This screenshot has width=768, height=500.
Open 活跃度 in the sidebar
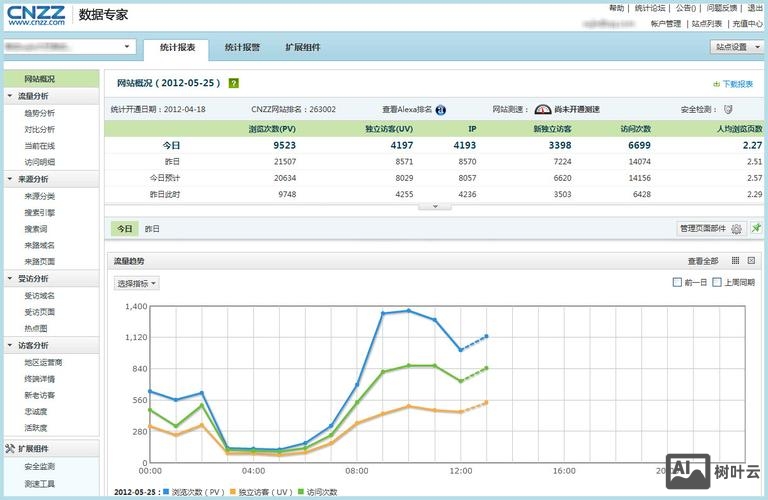(36, 428)
